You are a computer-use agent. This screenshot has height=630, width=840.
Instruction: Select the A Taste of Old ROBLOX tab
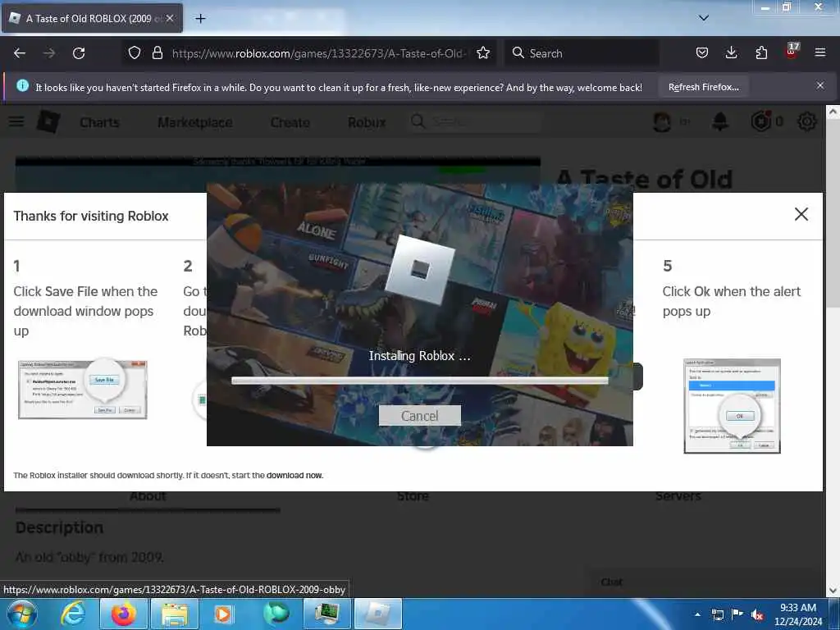[x=92, y=18]
